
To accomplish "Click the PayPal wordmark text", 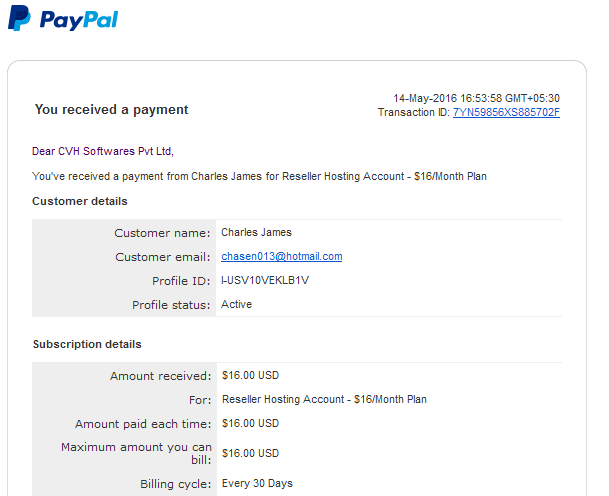I will coord(79,20).
